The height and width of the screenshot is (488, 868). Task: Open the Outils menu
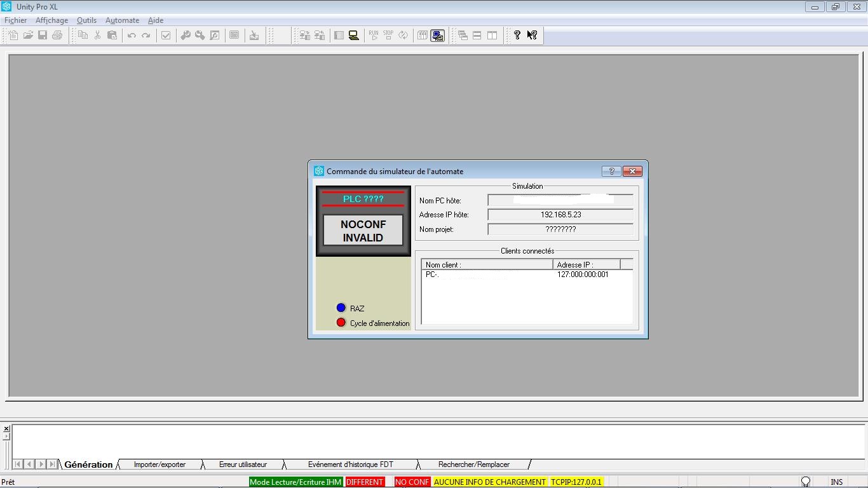86,20
